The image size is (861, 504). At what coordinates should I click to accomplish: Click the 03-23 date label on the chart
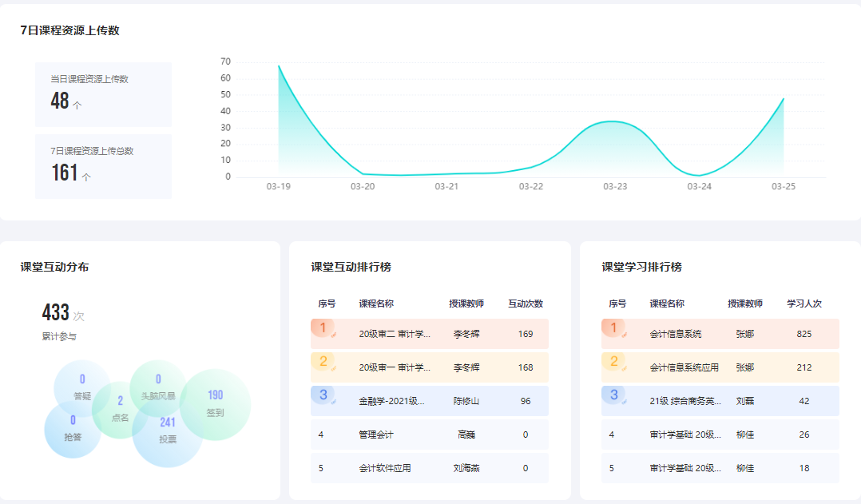pos(615,186)
